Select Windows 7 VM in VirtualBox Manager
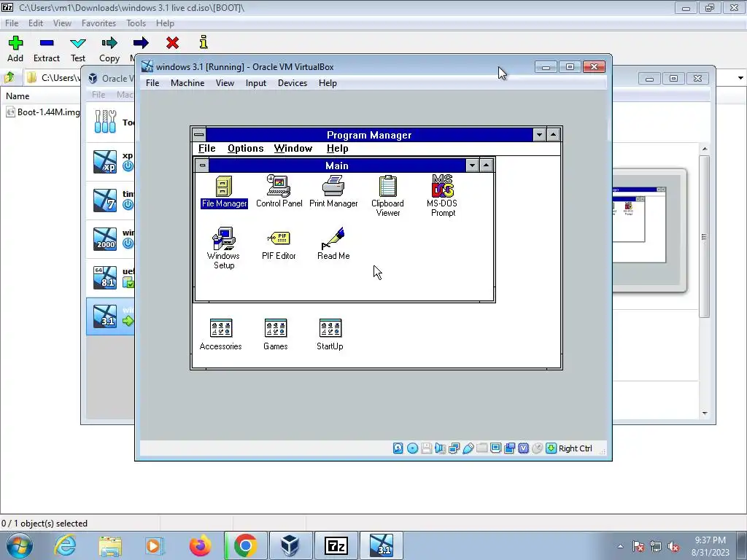 (x=110, y=201)
